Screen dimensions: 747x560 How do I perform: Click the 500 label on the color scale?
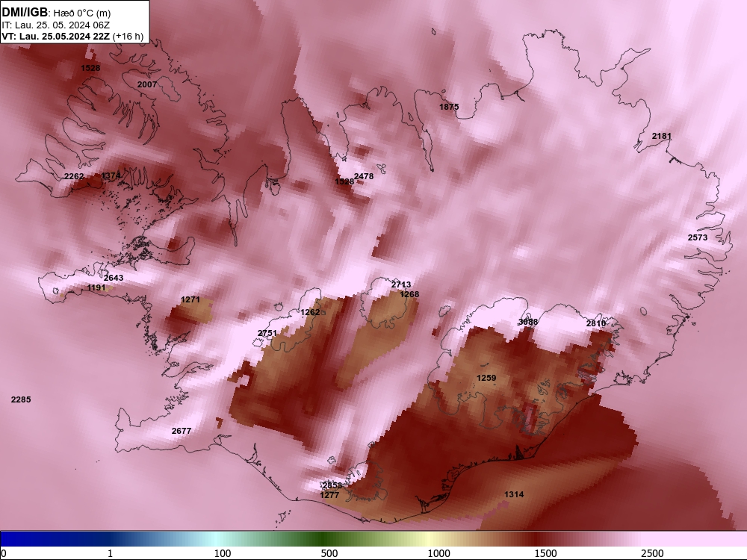point(329,553)
